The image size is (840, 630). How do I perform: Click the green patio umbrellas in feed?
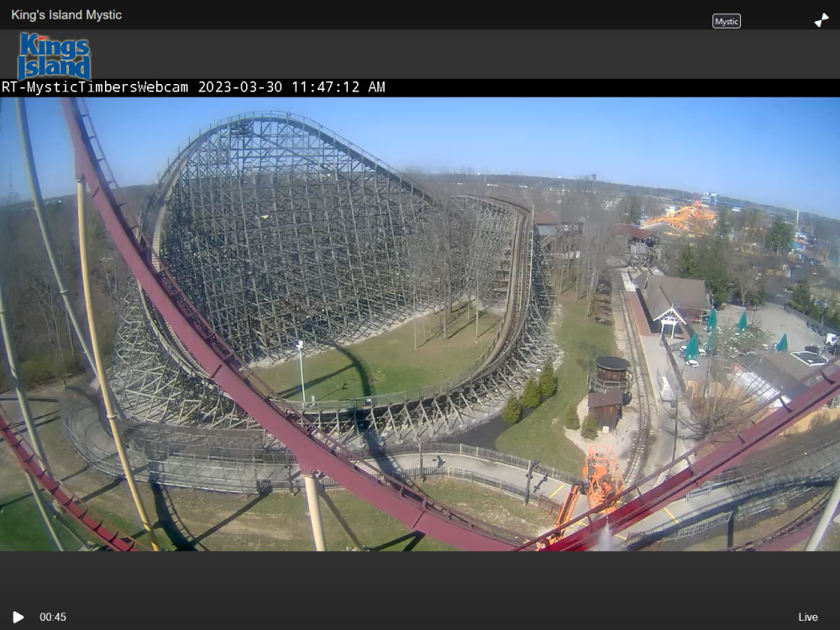[x=714, y=332]
